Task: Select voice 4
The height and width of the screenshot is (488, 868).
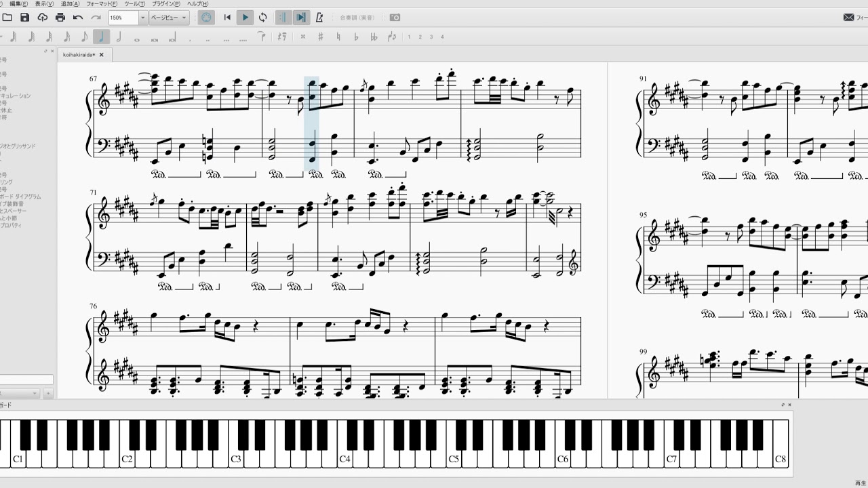Action: 442,37
